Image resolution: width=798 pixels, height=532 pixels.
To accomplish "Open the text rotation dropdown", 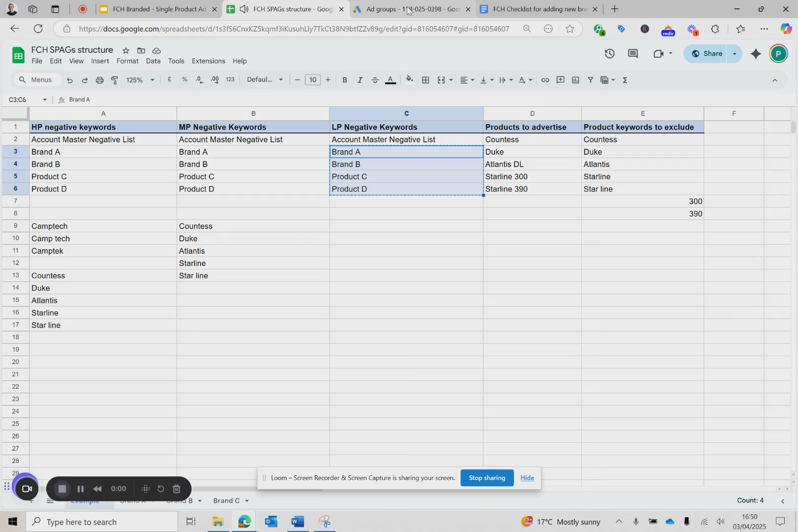I will (x=526, y=80).
